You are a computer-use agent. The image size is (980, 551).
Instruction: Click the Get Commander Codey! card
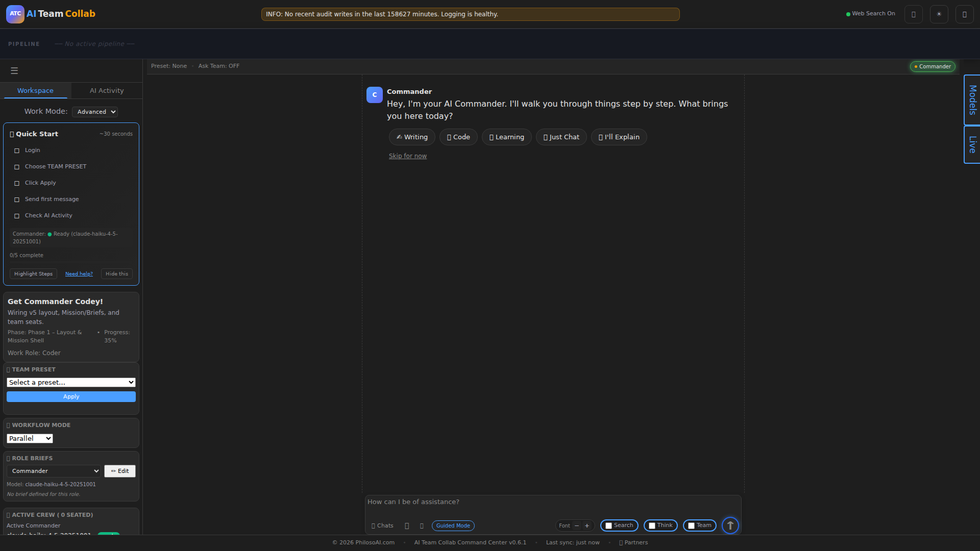71,327
